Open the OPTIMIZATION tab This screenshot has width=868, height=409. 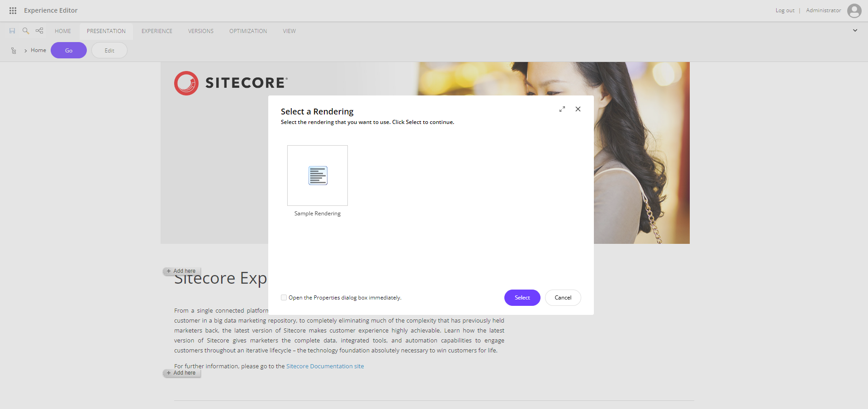[248, 31]
